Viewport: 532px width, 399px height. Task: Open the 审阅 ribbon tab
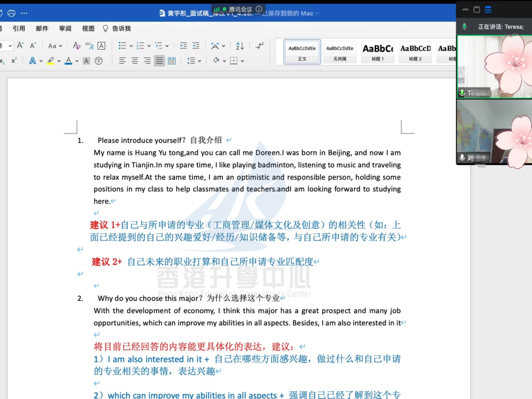[65, 28]
